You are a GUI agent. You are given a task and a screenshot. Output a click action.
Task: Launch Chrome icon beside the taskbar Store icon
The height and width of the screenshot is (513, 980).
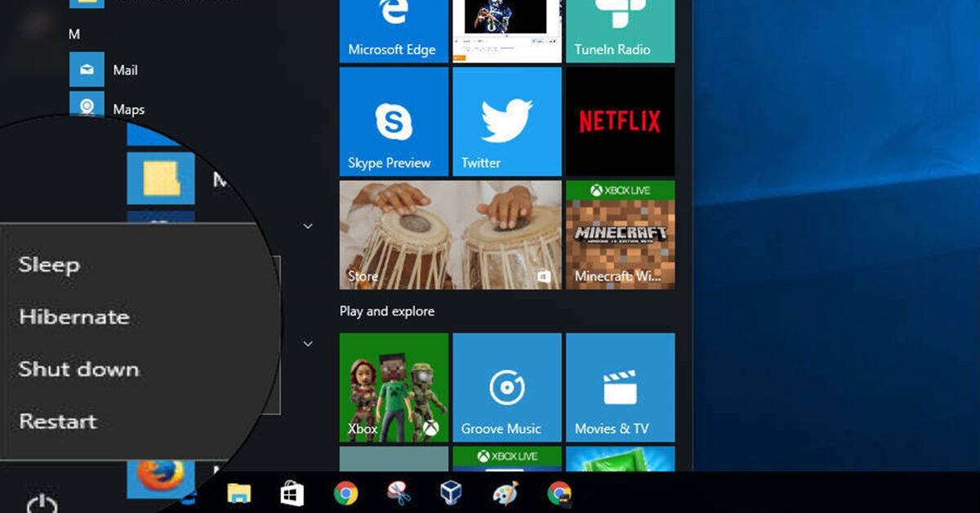click(x=346, y=493)
